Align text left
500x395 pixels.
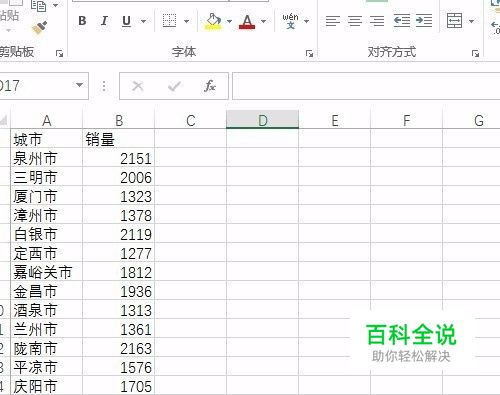pos(333,21)
